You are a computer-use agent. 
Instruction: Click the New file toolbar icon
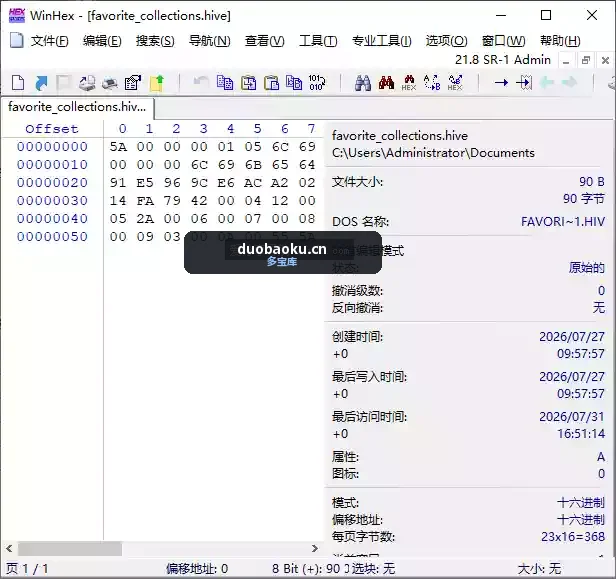pyautogui.click(x=18, y=83)
